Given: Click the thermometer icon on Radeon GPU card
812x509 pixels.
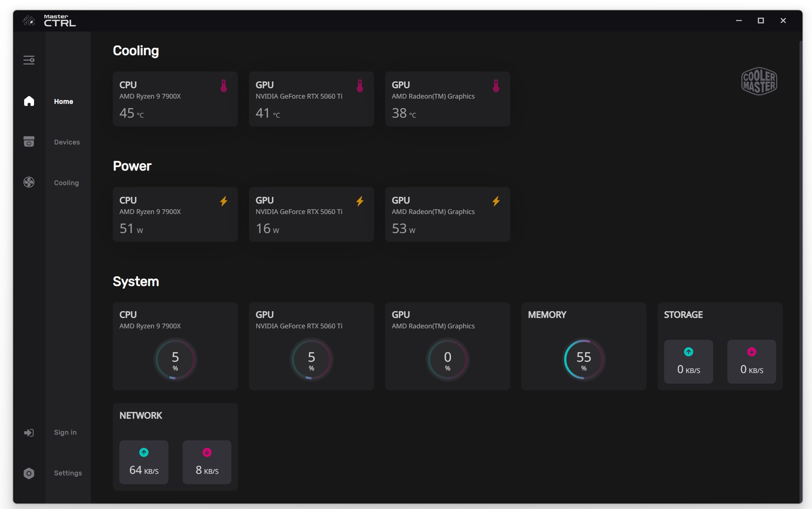Looking at the screenshot, I should click(x=496, y=85).
